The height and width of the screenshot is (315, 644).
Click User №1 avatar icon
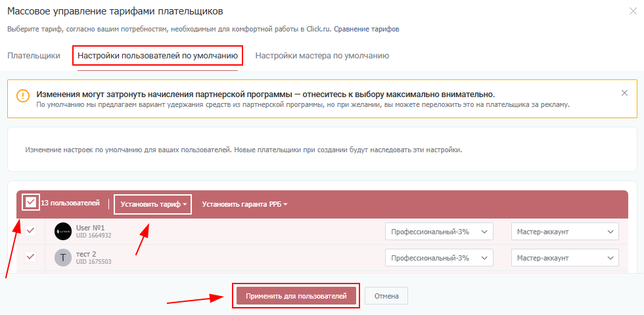63,231
